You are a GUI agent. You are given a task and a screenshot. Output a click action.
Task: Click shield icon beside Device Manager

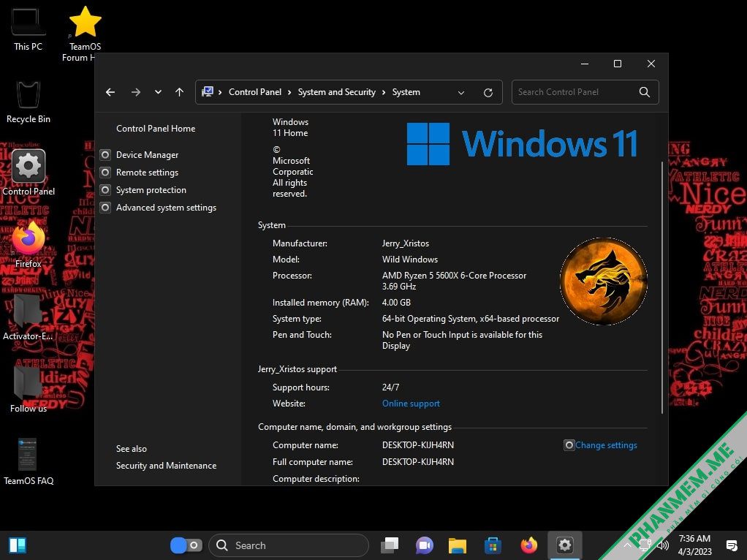pos(105,155)
